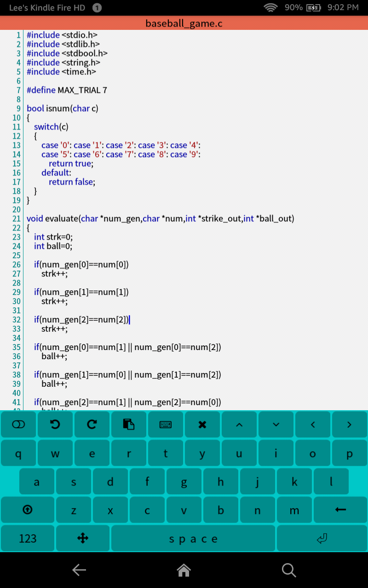
Task: Select the Paste icon on the toolbar
Action: [129, 424]
